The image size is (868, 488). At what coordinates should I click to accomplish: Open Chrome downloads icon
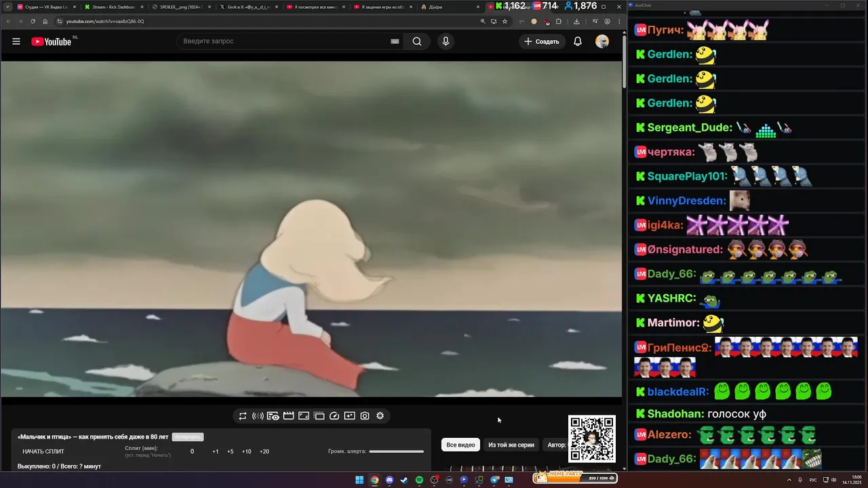pyautogui.click(x=576, y=21)
